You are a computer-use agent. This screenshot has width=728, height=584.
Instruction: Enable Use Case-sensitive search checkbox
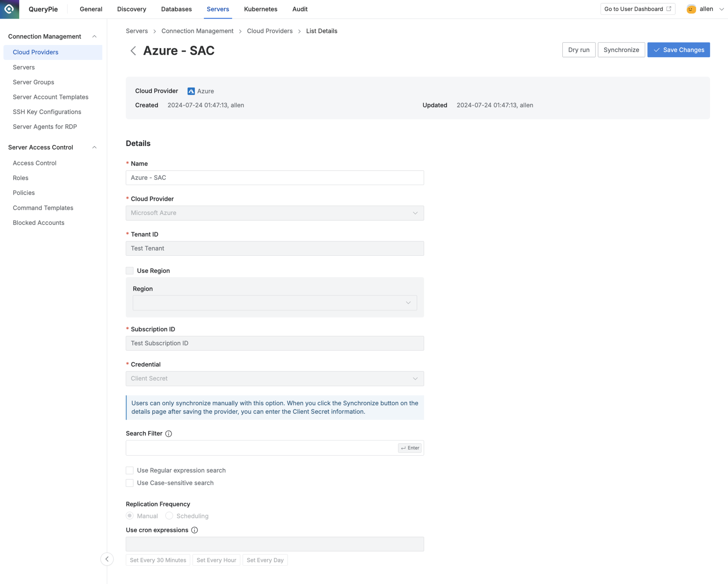130,483
